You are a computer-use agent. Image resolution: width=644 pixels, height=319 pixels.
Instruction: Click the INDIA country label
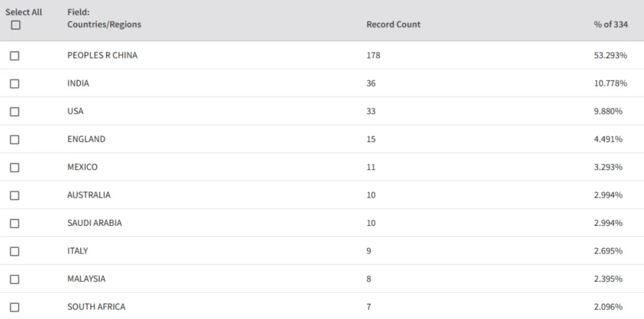[x=78, y=83]
